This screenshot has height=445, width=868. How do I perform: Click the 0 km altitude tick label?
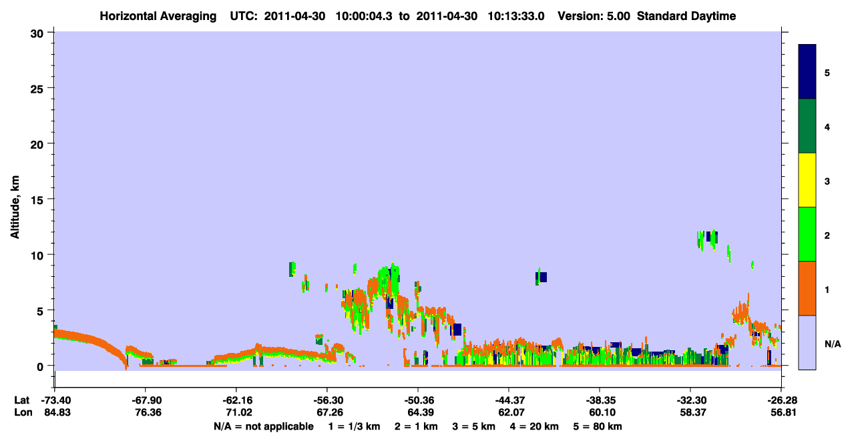pyautogui.click(x=41, y=366)
